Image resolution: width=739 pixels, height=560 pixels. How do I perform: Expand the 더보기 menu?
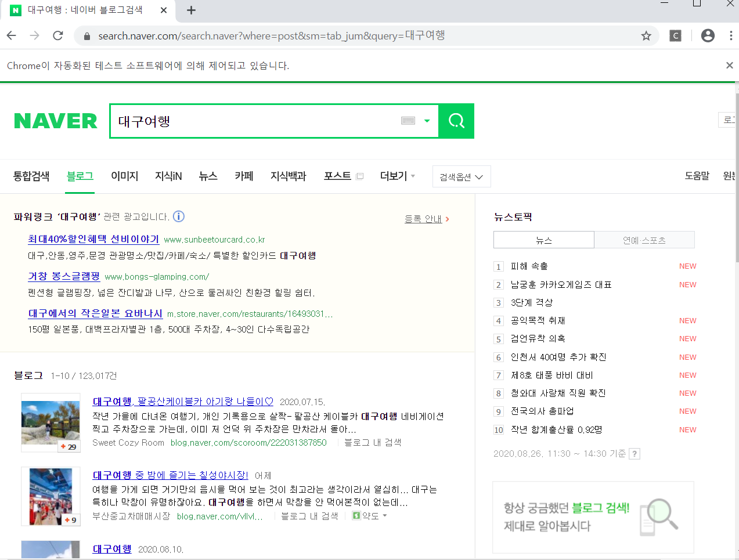[398, 176]
